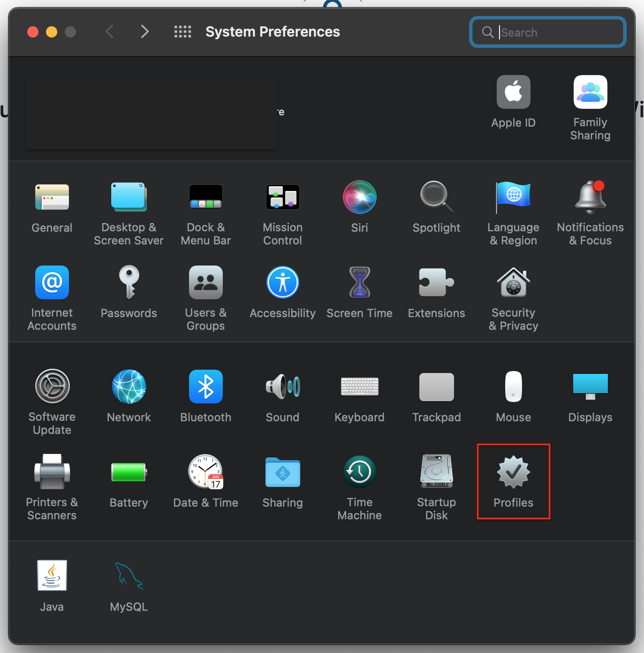Image resolution: width=644 pixels, height=653 pixels.
Task: Go back with the left chevron
Action: tap(110, 32)
